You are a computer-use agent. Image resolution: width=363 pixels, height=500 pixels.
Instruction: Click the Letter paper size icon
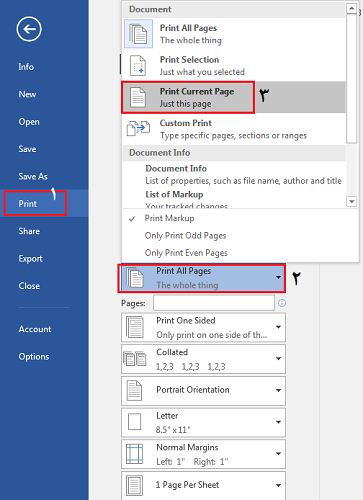(135, 422)
